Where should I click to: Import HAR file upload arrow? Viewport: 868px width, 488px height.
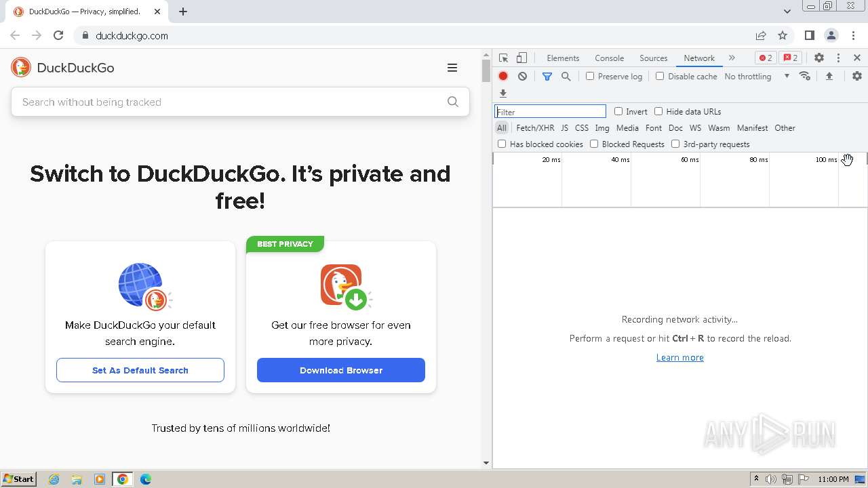[829, 77]
